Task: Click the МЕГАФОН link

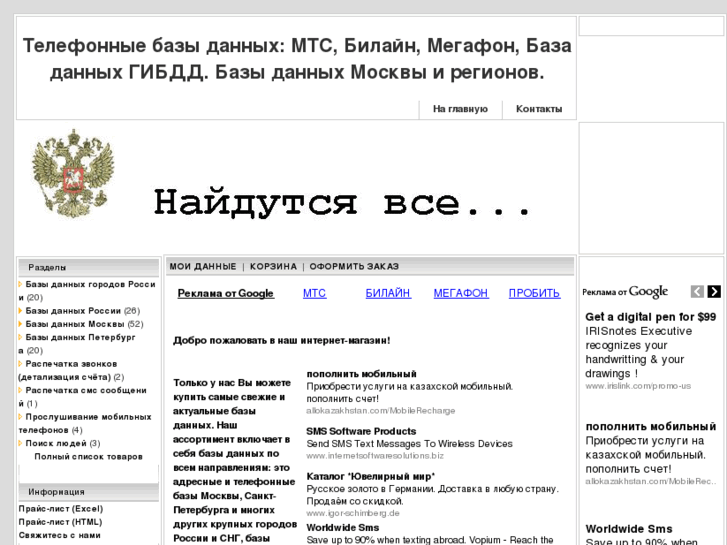Action: click(461, 293)
